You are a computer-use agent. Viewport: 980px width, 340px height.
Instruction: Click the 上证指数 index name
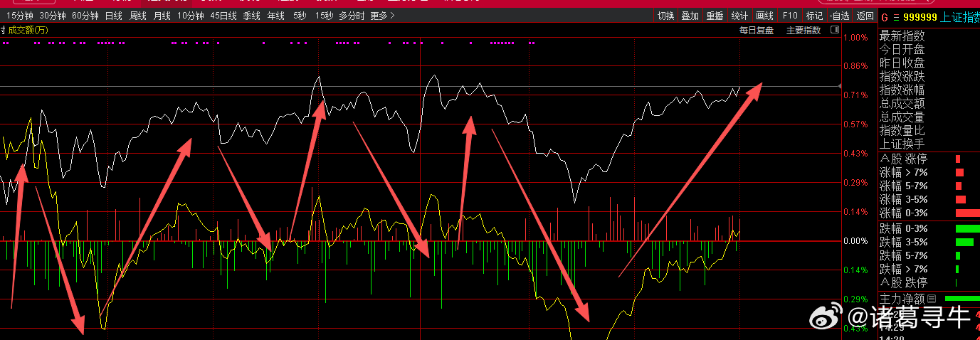point(960,18)
